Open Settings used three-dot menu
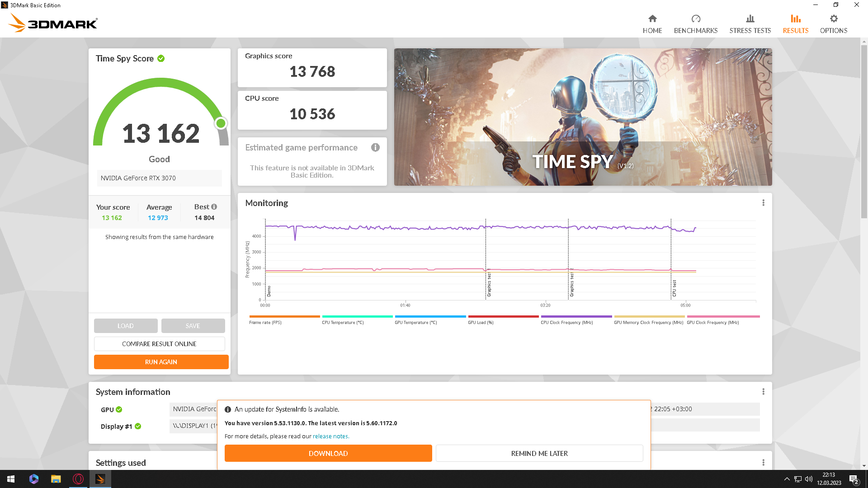 [763, 463]
